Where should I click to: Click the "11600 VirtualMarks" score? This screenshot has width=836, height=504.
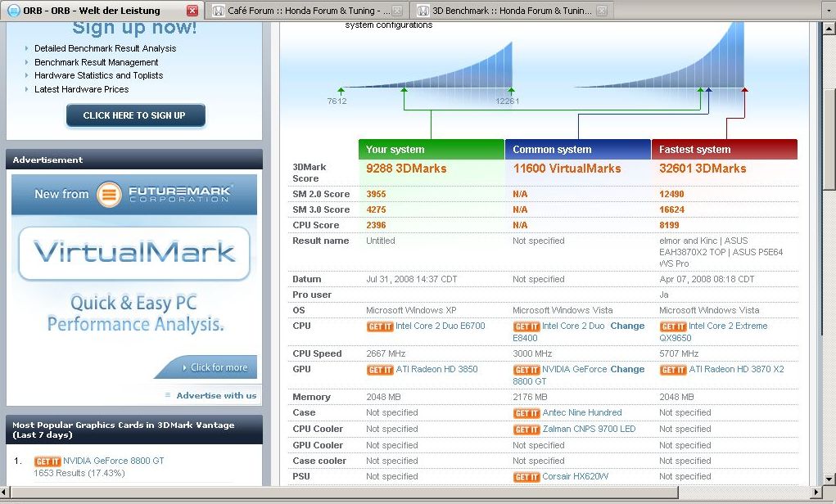click(567, 169)
